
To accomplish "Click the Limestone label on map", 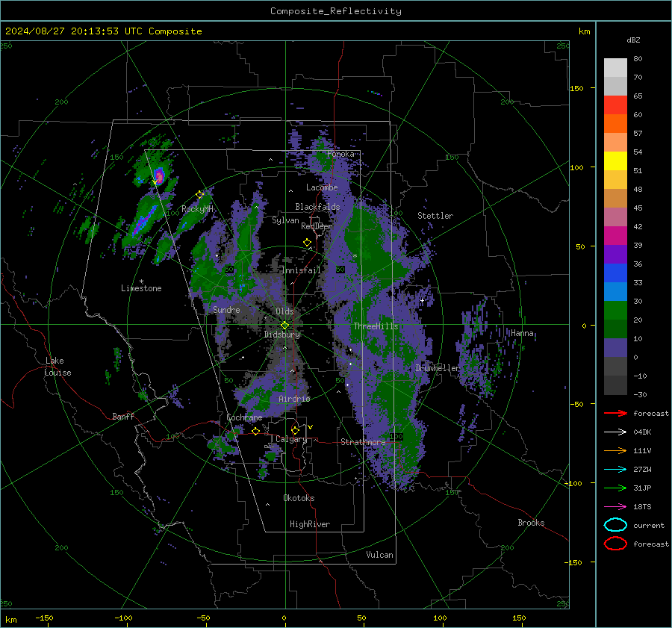I will pos(141,288).
